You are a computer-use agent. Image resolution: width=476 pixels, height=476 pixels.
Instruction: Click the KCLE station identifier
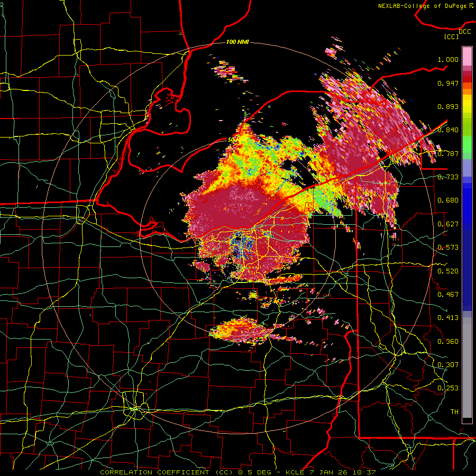[295, 472]
